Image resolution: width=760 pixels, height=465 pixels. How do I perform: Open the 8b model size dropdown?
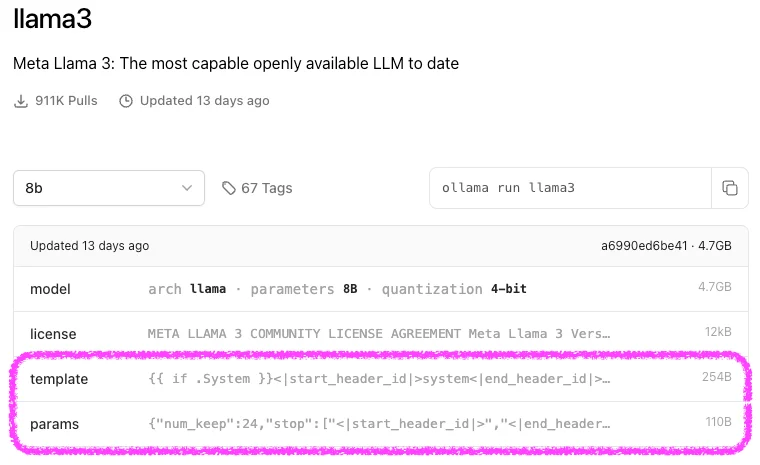click(109, 188)
